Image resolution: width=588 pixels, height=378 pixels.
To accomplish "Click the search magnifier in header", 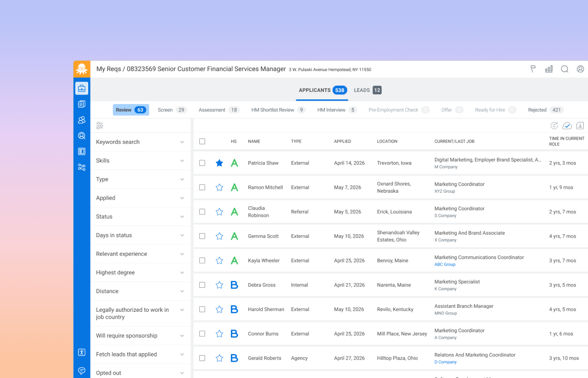I will [564, 69].
